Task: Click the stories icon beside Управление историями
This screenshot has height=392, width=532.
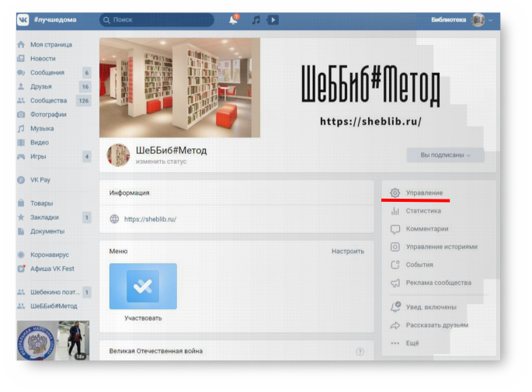Action: (x=395, y=247)
